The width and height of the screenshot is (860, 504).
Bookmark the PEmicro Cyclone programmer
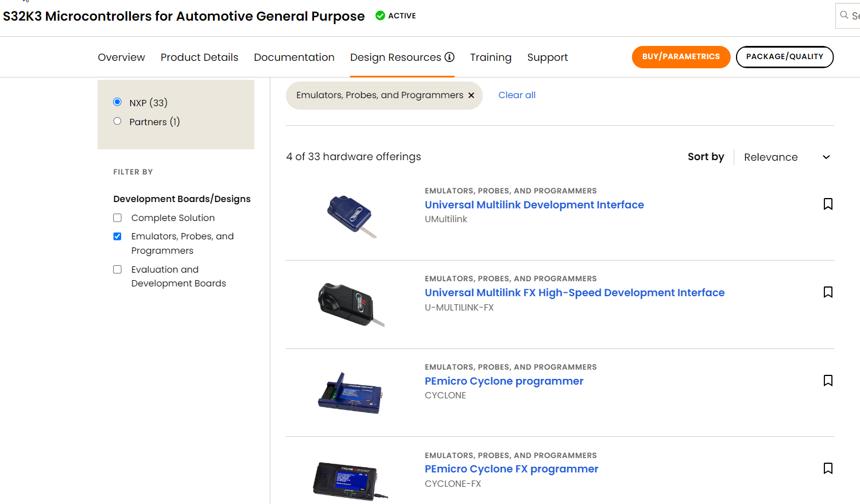tap(828, 381)
